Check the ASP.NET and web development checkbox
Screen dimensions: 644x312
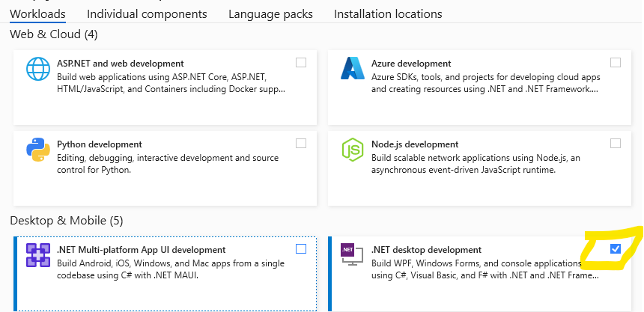[x=301, y=62]
